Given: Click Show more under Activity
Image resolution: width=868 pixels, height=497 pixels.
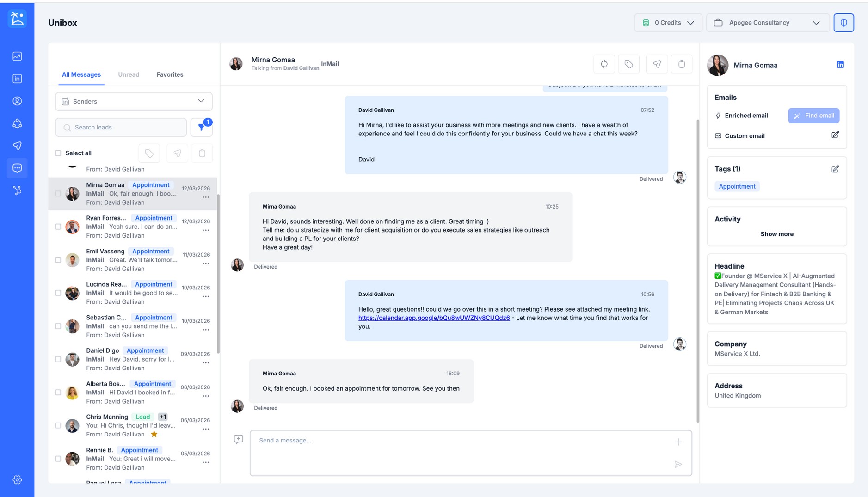Looking at the screenshot, I should pos(777,234).
